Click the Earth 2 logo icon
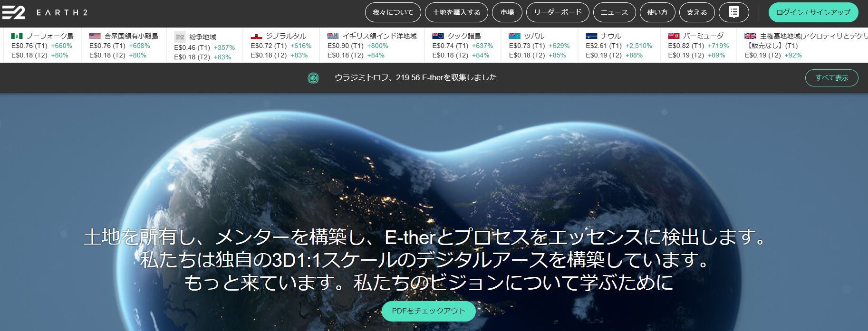The width and height of the screenshot is (868, 331). click(x=13, y=13)
